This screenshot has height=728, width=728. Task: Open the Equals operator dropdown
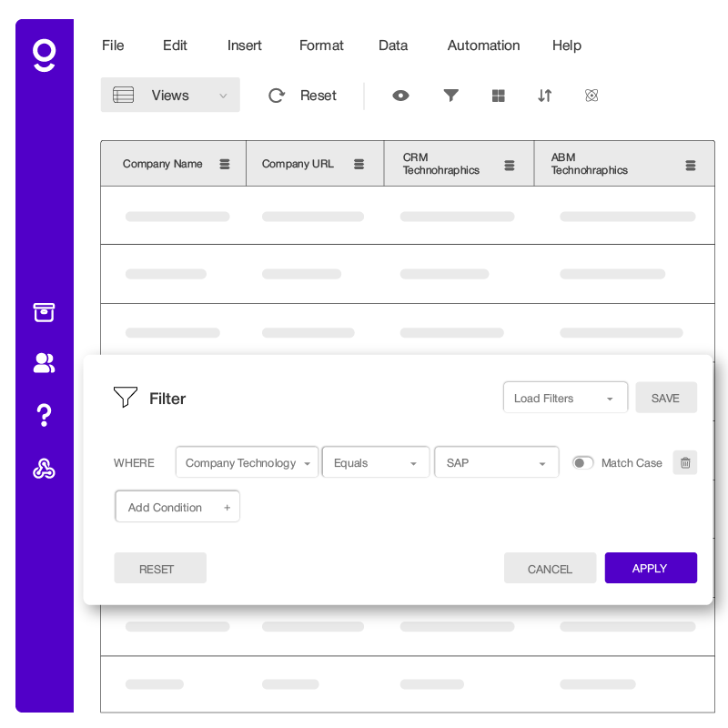[x=375, y=463]
